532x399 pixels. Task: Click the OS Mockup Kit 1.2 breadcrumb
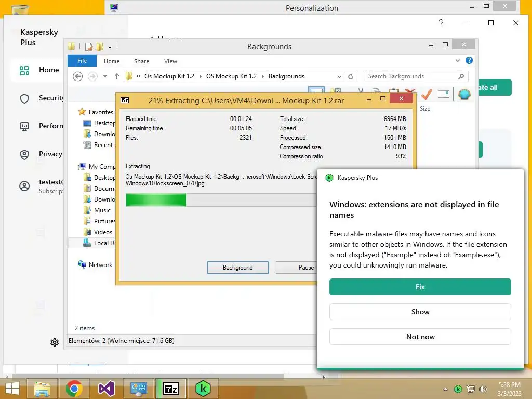pos(231,76)
